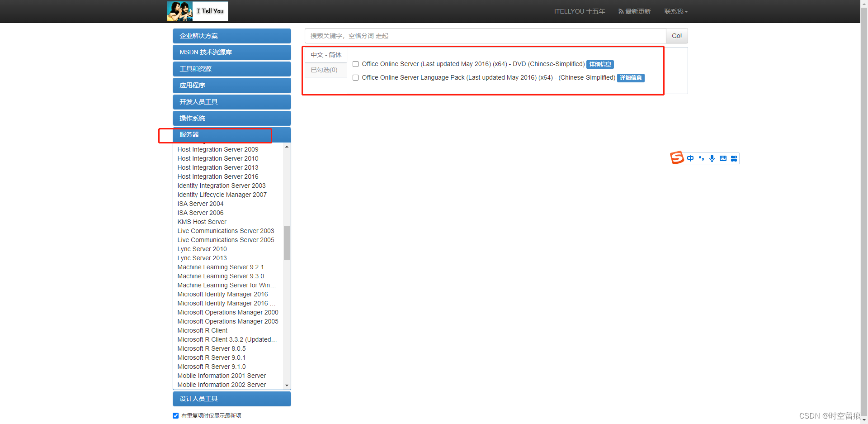
Task: Check Office Online Server DVD (Chinese-Simplified) checkbox
Action: pos(356,64)
